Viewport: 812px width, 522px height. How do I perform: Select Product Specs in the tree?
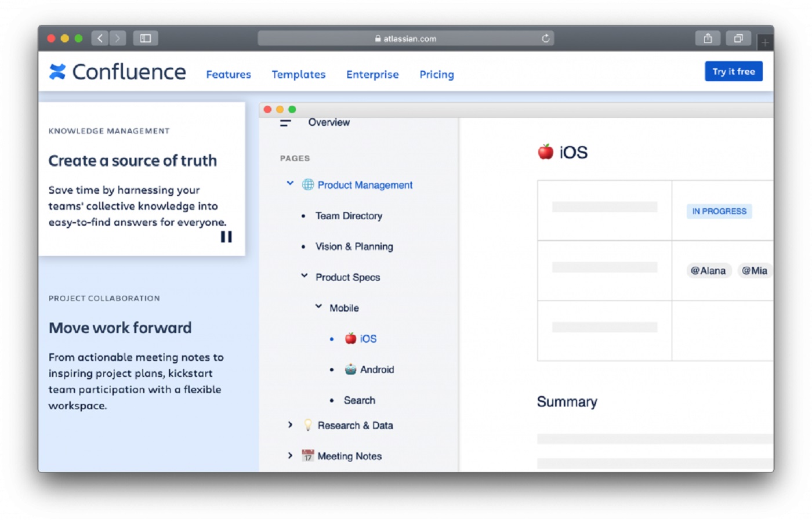(x=348, y=277)
